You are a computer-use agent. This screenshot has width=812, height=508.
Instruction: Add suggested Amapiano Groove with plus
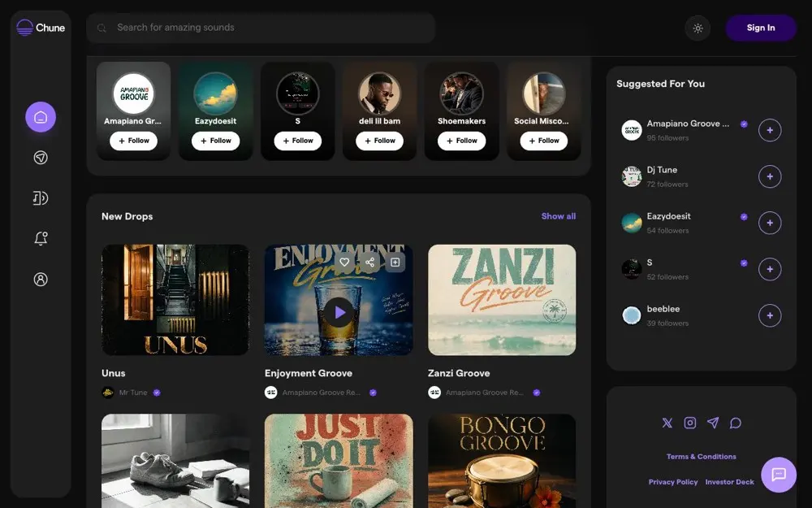pos(770,130)
